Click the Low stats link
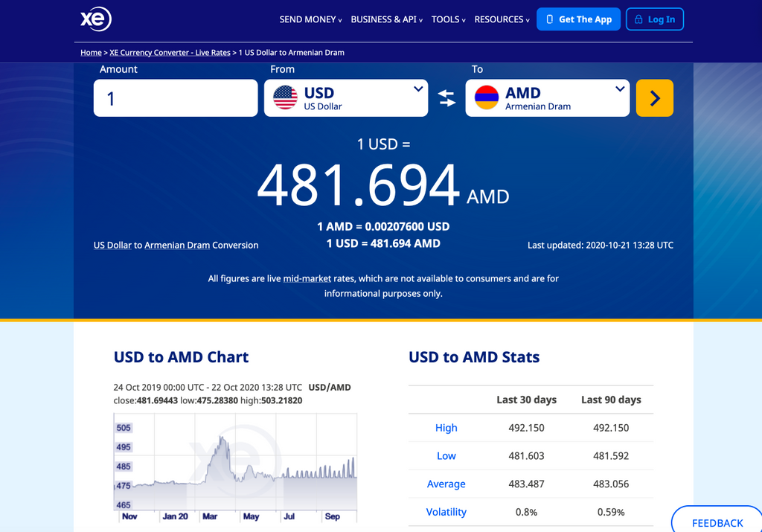Screen dimensions: 762x532 pyautogui.click(x=446, y=455)
